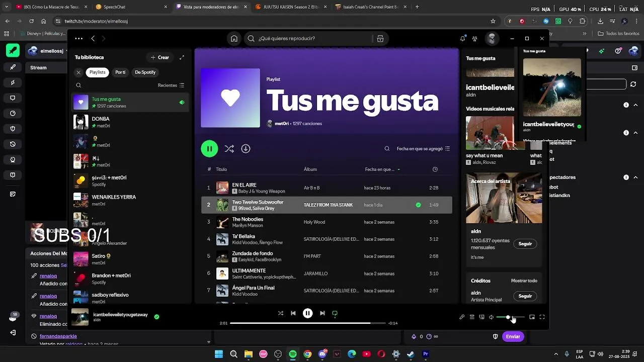Select the Playlists filter chip
This screenshot has height=362, width=644.
coord(98,72)
